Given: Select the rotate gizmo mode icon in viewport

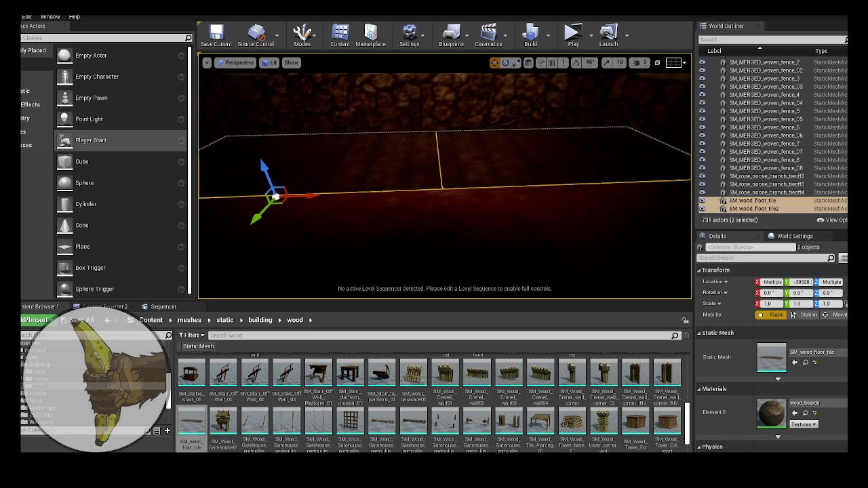Looking at the screenshot, I should pos(505,62).
